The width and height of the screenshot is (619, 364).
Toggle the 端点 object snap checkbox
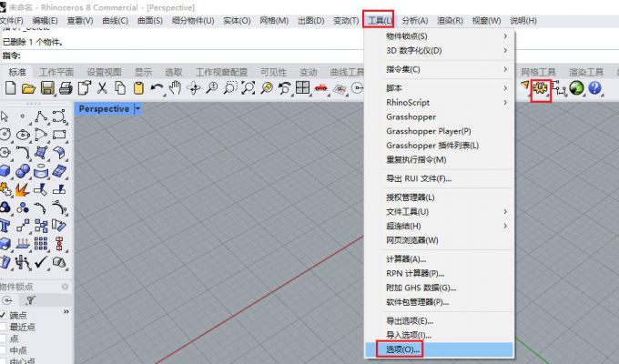[3, 315]
